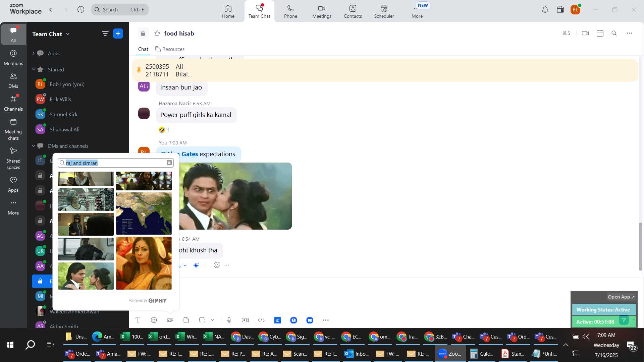Expand the screenshot options dropdown arrow
The width and height of the screenshot is (644, 362).
tap(212, 320)
